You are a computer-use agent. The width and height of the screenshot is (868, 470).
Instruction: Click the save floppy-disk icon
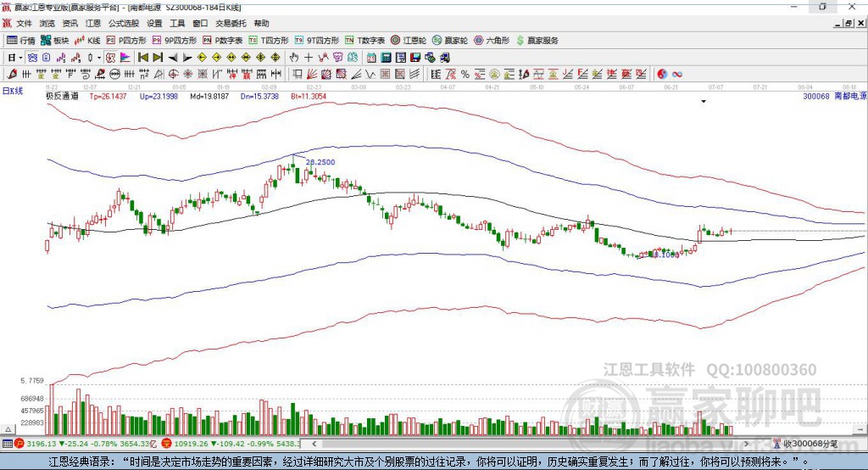[415, 58]
